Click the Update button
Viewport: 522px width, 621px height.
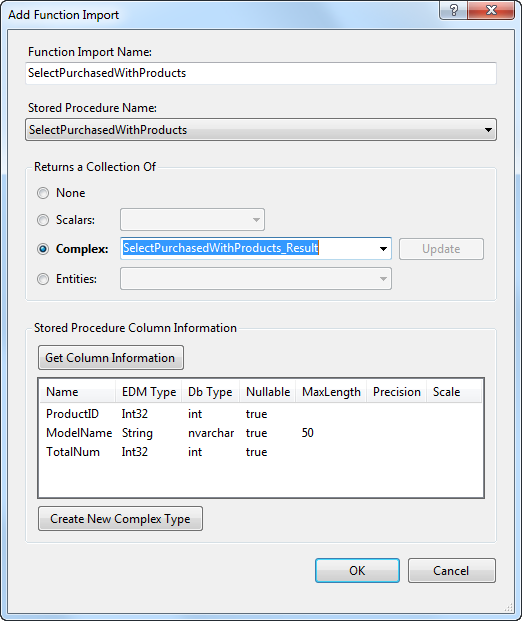(441, 249)
